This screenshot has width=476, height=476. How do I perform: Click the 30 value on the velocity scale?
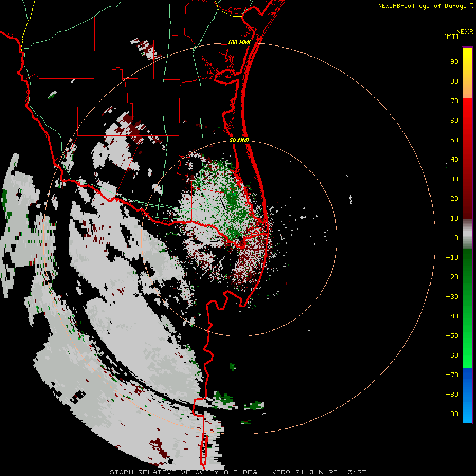tap(454, 179)
